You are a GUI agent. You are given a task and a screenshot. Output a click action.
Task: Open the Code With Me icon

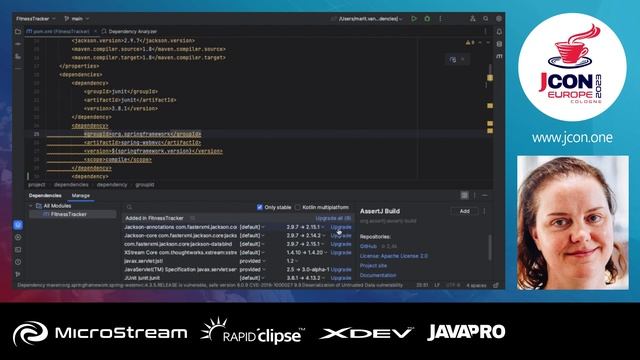pos(473,18)
